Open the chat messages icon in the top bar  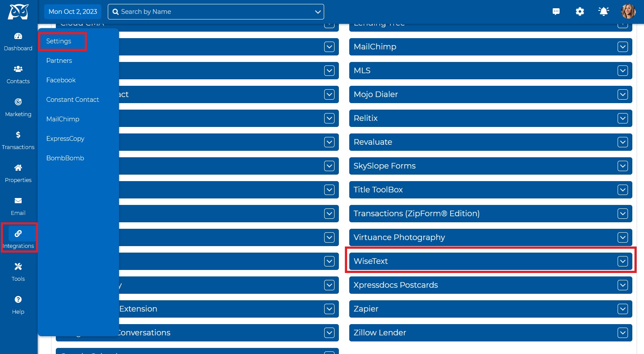tap(556, 12)
